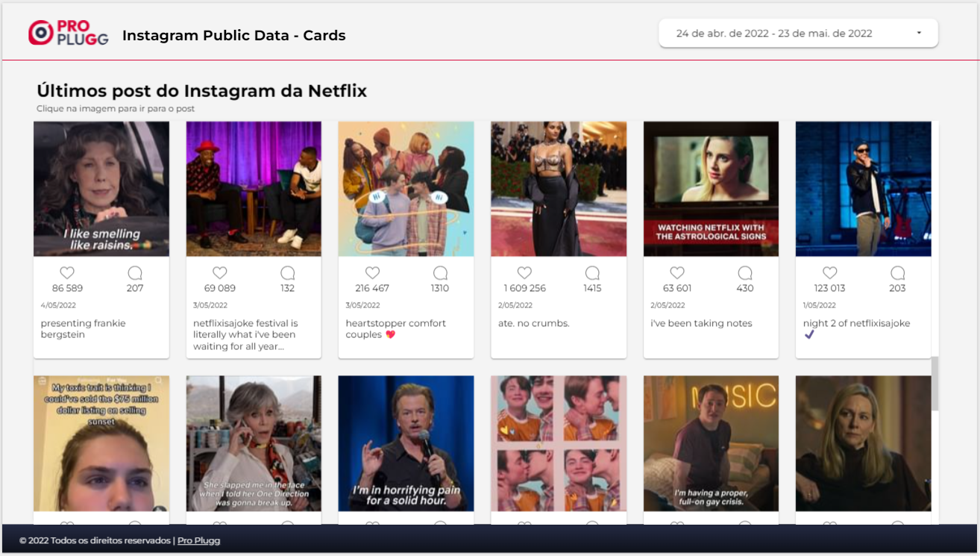
Task: Click comment icon on i've been taking notes post
Action: pos(745,272)
